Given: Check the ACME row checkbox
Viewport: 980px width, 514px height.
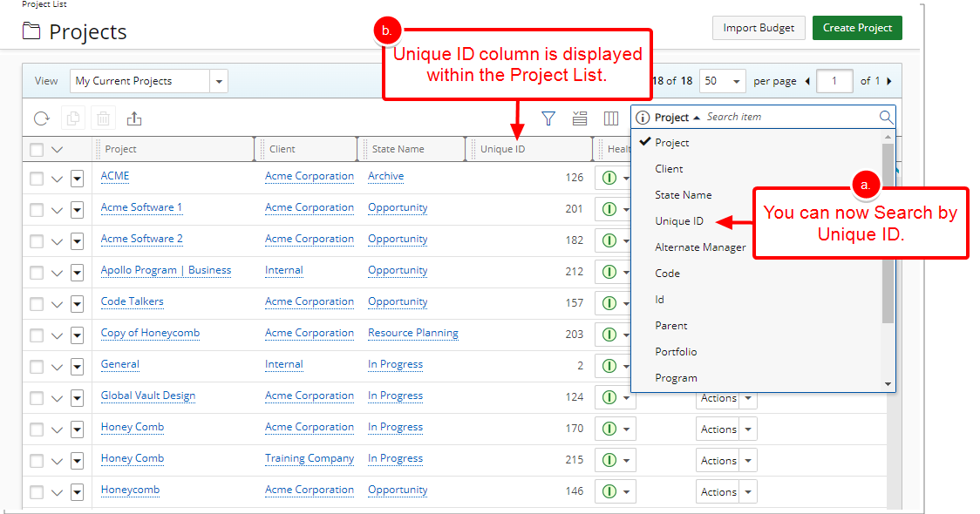Looking at the screenshot, I should (37, 179).
